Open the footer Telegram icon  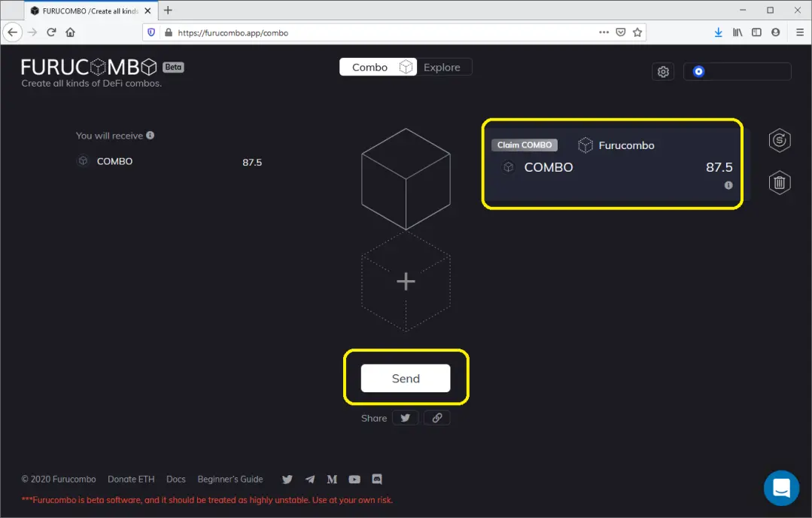[310, 479]
